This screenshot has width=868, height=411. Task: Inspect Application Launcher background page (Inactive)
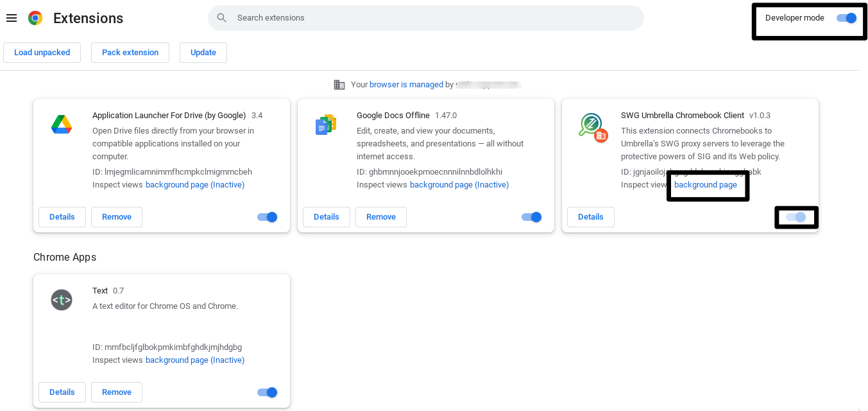195,185
